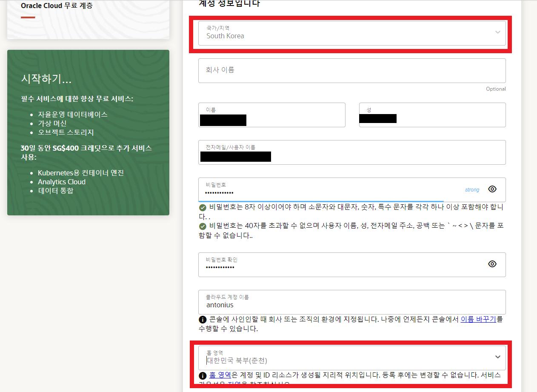Click green check icon for 40자 rule
The image size is (537, 392).
pyautogui.click(x=203, y=226)
